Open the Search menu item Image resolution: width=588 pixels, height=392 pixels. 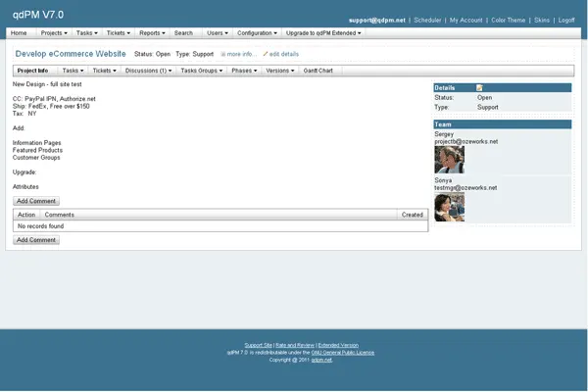(183, 32)
